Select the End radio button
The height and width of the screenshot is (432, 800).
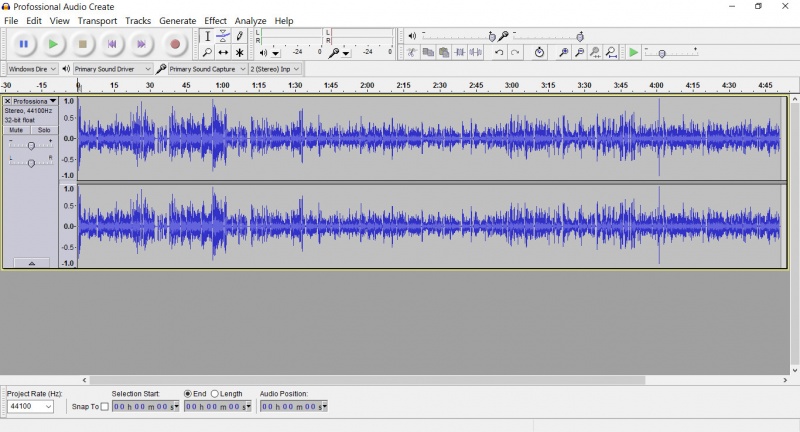pos(188,394)
